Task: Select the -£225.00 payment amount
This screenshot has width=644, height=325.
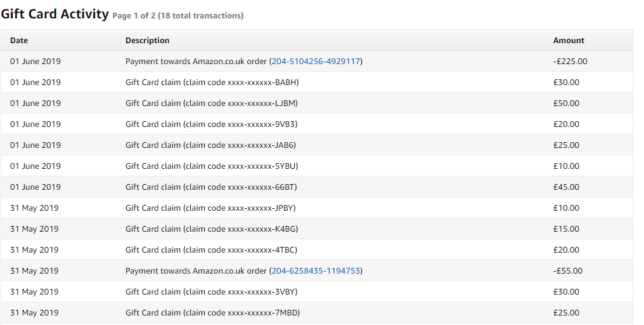Action: [570, 62]
